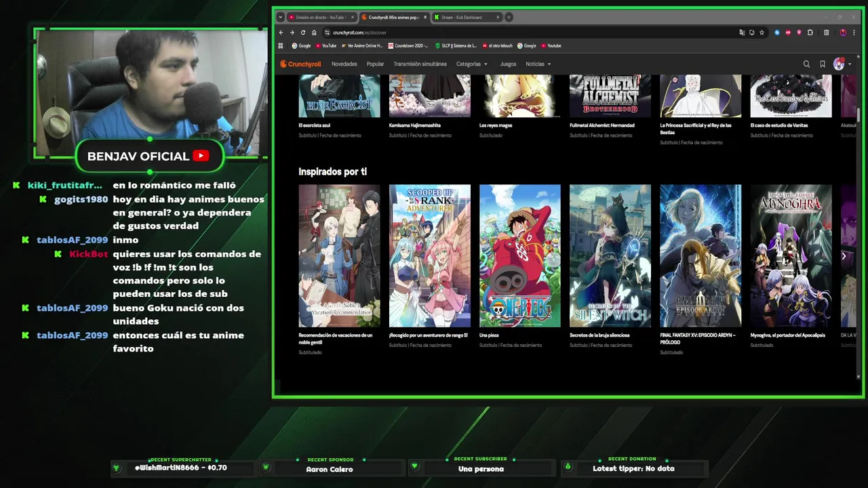Open the Final Fantasy XV Episode Ardyn poster
The image size is (868, 488).
point(701,256)
